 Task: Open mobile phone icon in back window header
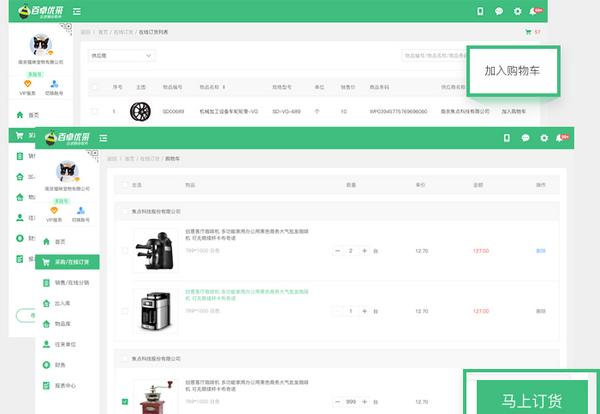480,11
